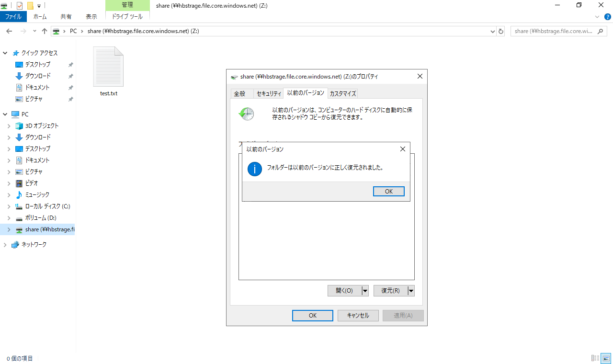613x364 pixels.
Task: Click OK in the 以前のバージョン message box
Action: (388, 191)
